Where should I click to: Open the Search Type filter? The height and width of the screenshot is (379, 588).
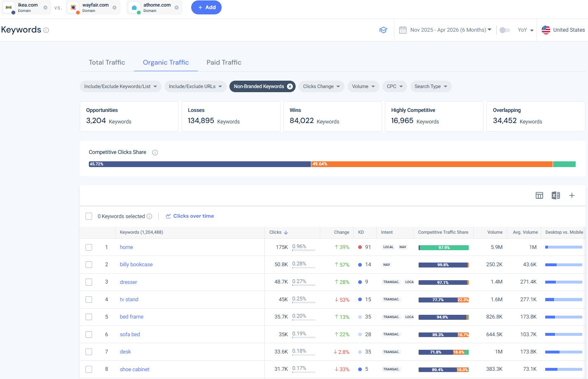[x=431, y=86]
